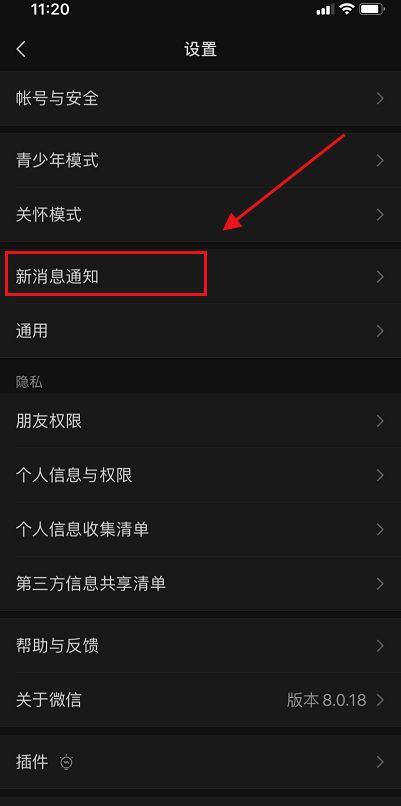Tap chevron beside 通用
Viewport: 401px width, 806px height.
[x=380, y=331]
